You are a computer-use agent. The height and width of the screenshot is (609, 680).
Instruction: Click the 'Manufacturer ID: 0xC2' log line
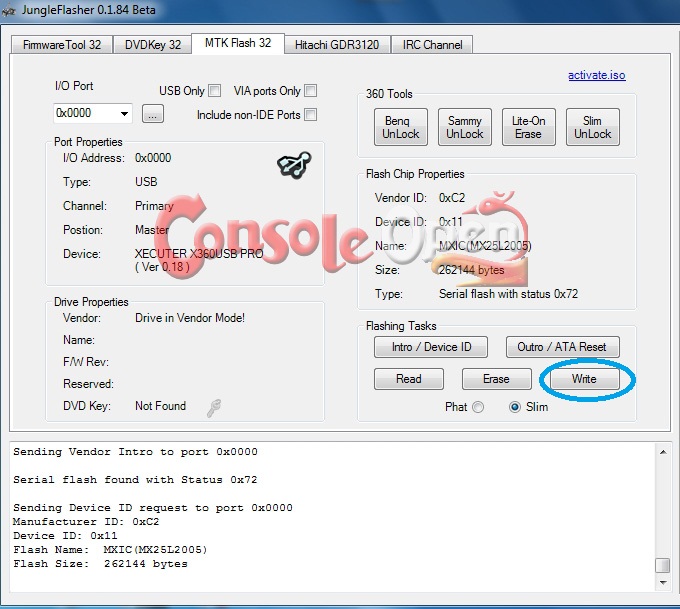pos(86,522)
